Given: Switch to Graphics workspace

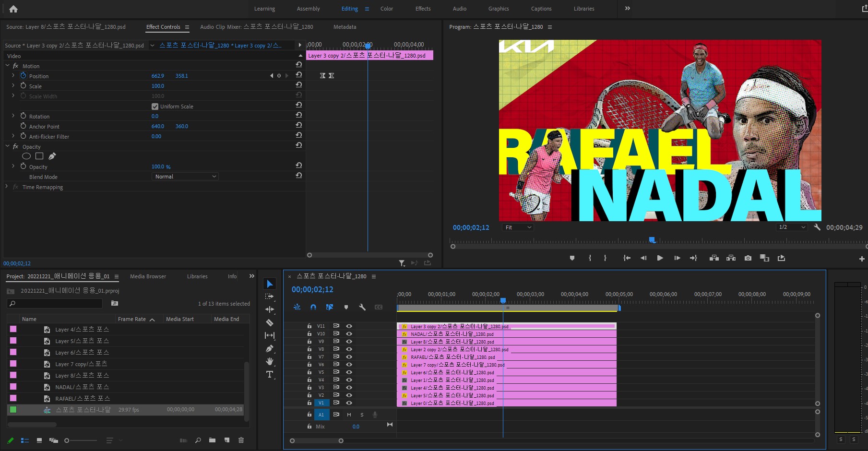Looking at the screenshot, I should [x=499, y=9].
